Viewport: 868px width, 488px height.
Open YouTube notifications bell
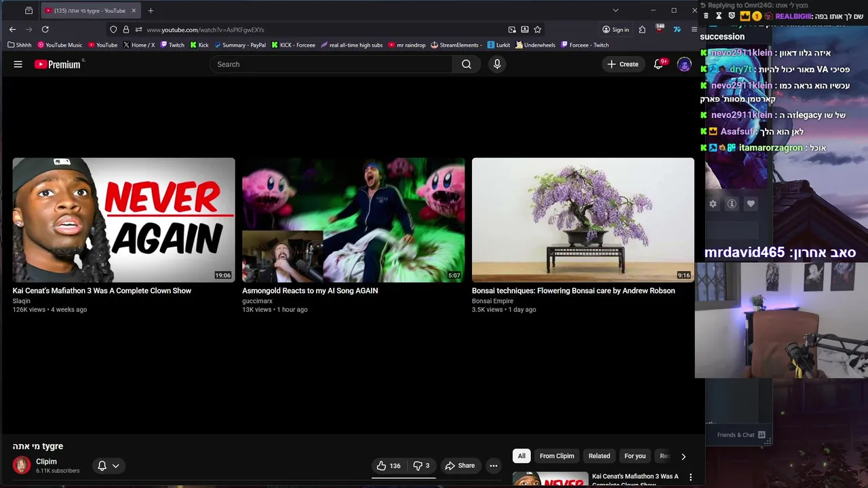click(658, 64)
